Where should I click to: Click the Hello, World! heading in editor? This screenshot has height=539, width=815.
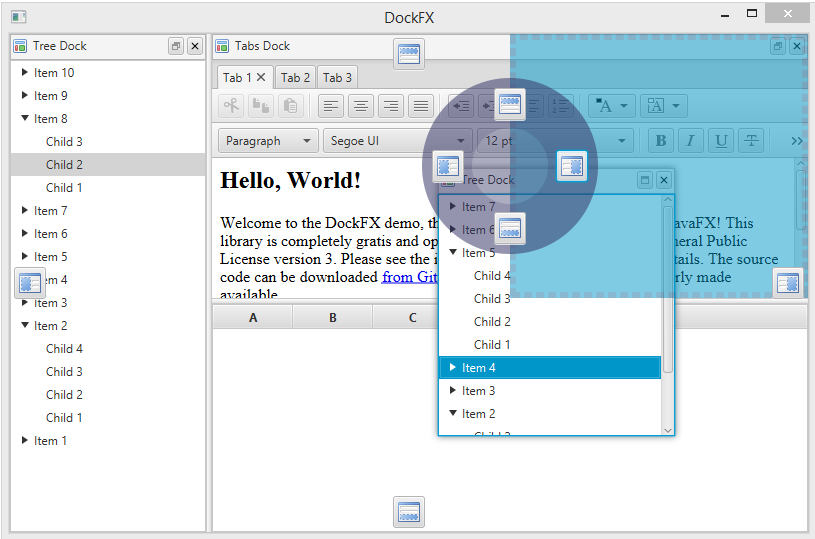tap(291, 180)
